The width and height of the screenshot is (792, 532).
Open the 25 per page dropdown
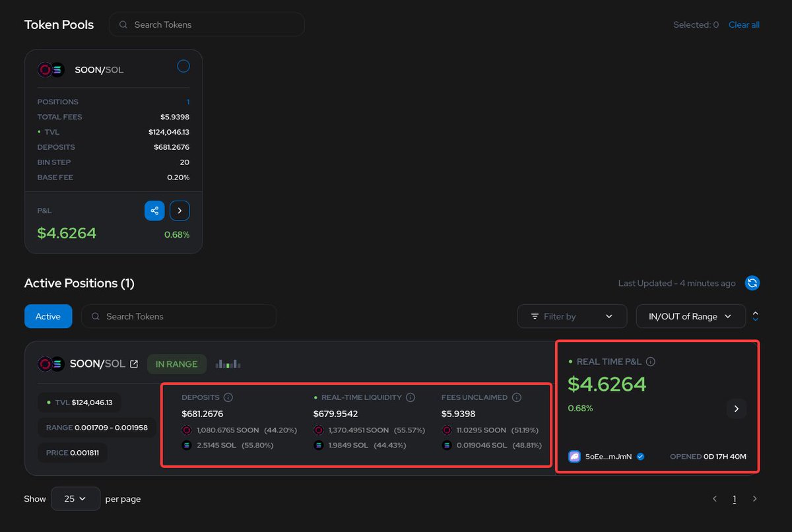click(75, 498)
